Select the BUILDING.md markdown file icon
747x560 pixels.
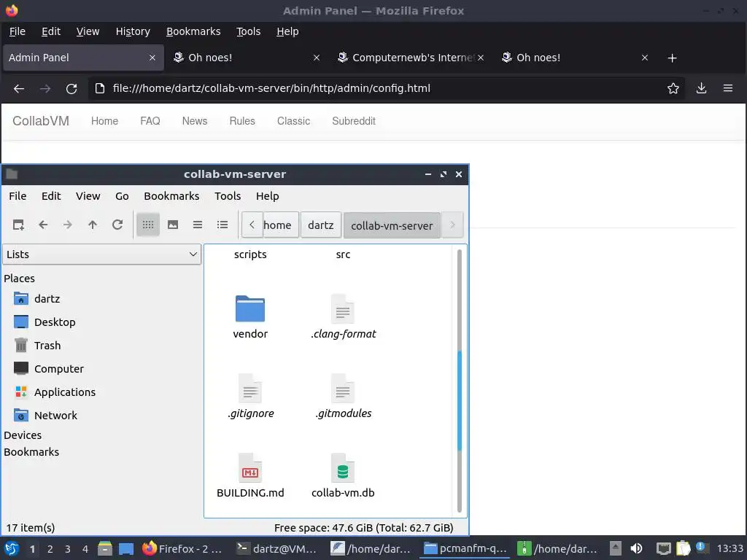(250, 467)
